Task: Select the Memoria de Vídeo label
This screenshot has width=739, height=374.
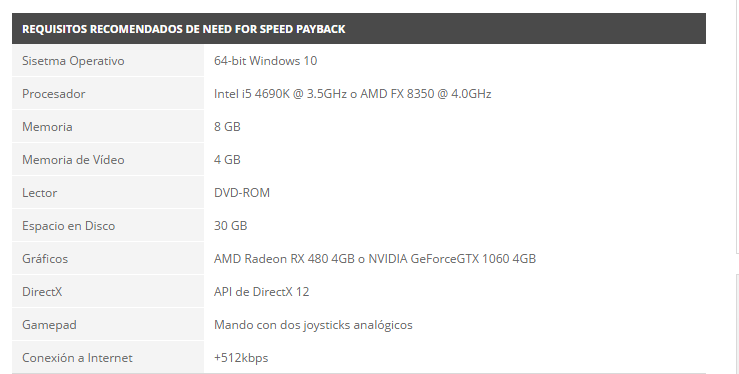Action: [73, 160]
